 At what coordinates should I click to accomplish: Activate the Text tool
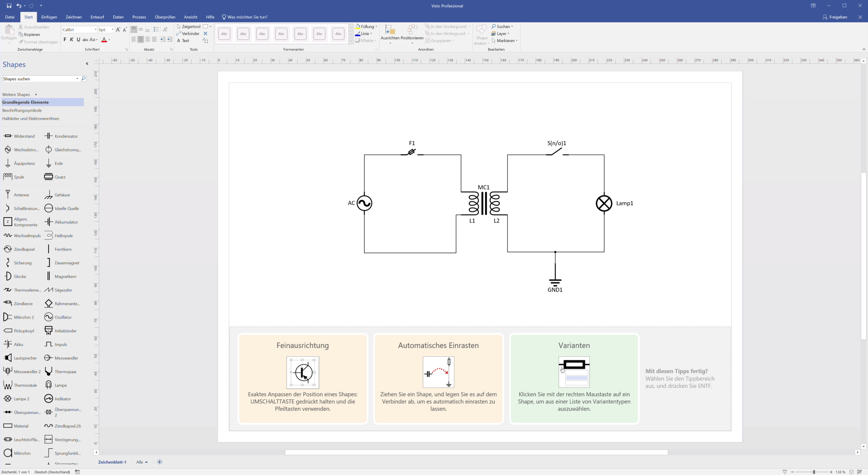[x=183, y=41]
